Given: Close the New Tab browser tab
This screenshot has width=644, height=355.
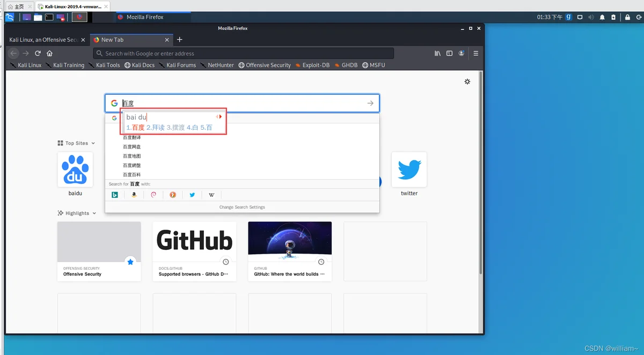Looking at the screenshot, I should click(x=167, y=40).
